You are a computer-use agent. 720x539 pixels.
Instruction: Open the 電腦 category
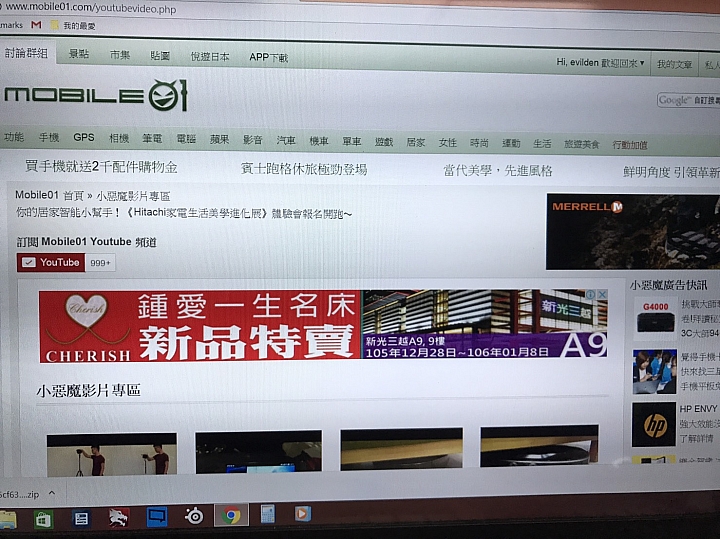coord(186,139)
